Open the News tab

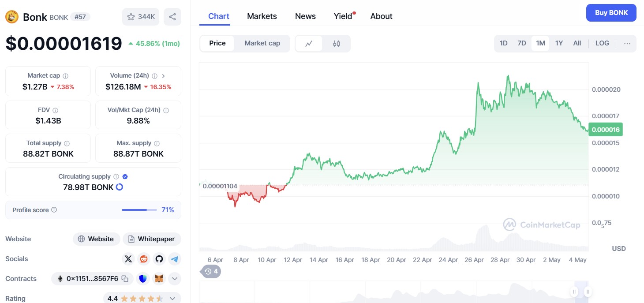305,16
